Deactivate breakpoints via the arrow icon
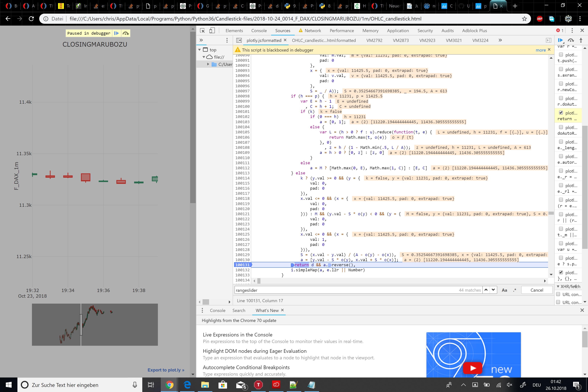588x392 pixels. pyautogui.click(x=581, y=40)
